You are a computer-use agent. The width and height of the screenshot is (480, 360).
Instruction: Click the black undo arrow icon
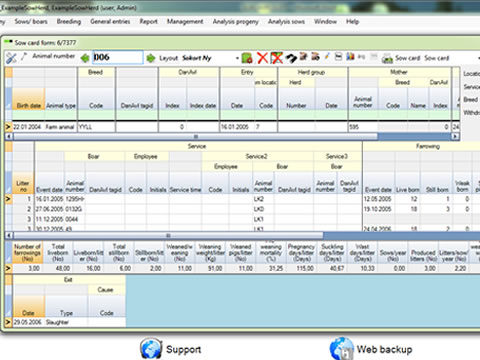pyautogui.click(x=291, y=58)
